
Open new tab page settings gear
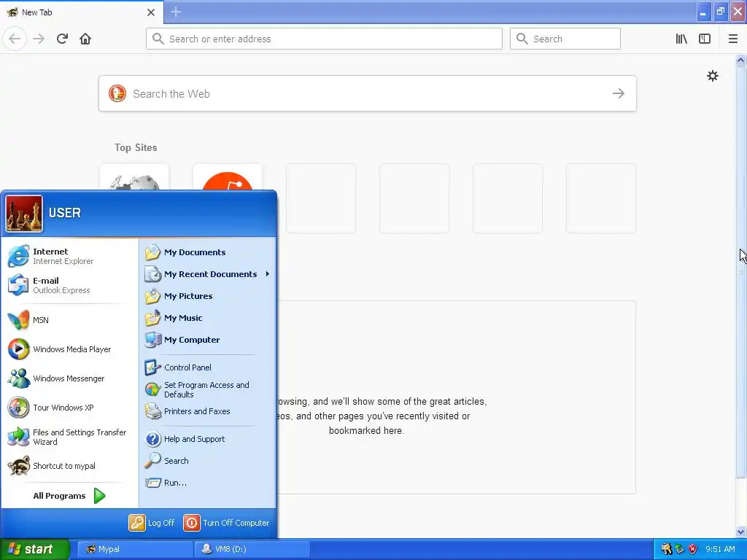tap(712, 76)
